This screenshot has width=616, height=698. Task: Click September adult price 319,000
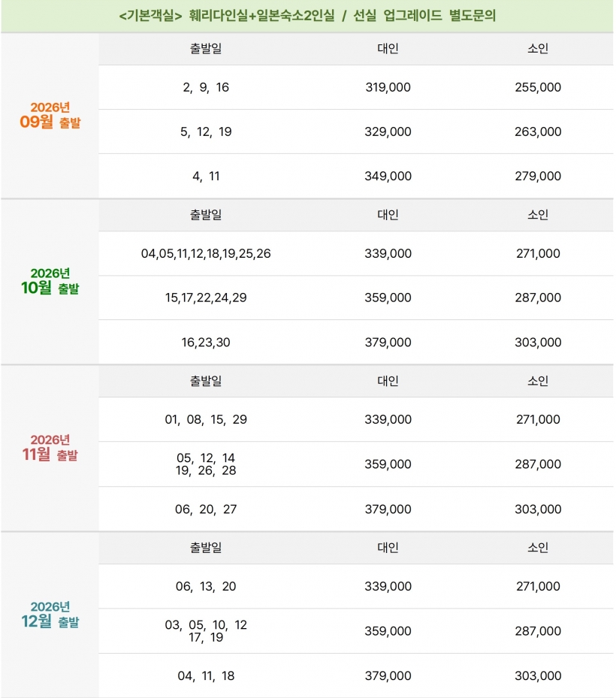388,87
